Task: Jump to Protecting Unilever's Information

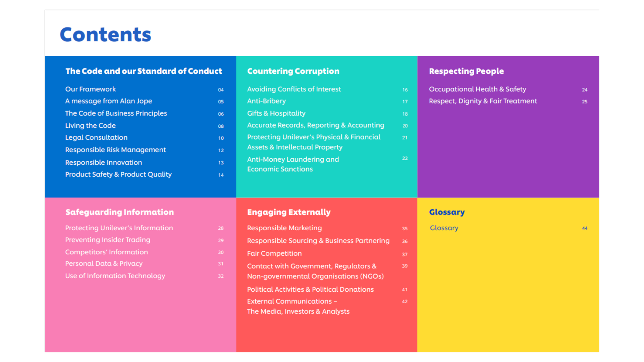Action: point(119,228)
